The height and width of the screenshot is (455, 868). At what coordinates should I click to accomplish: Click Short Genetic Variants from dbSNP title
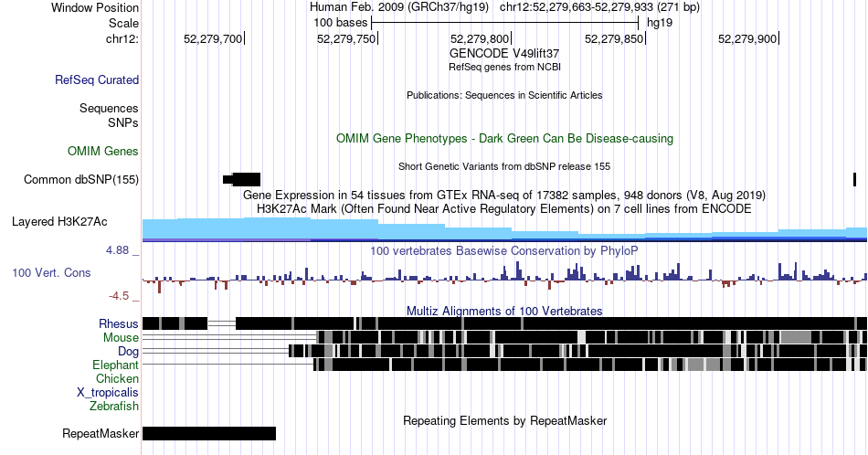click(x=504, y=166)
